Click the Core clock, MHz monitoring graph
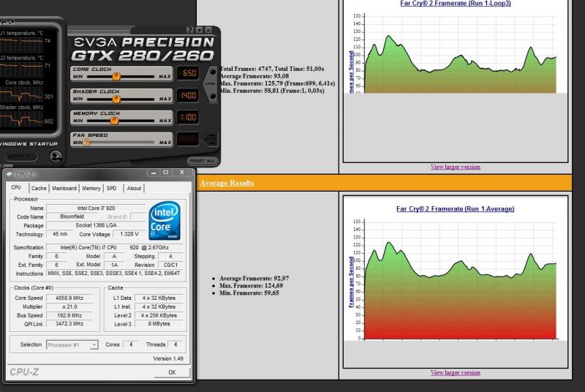Viewport: 585px width, 392px height. (x=22, y=95)
